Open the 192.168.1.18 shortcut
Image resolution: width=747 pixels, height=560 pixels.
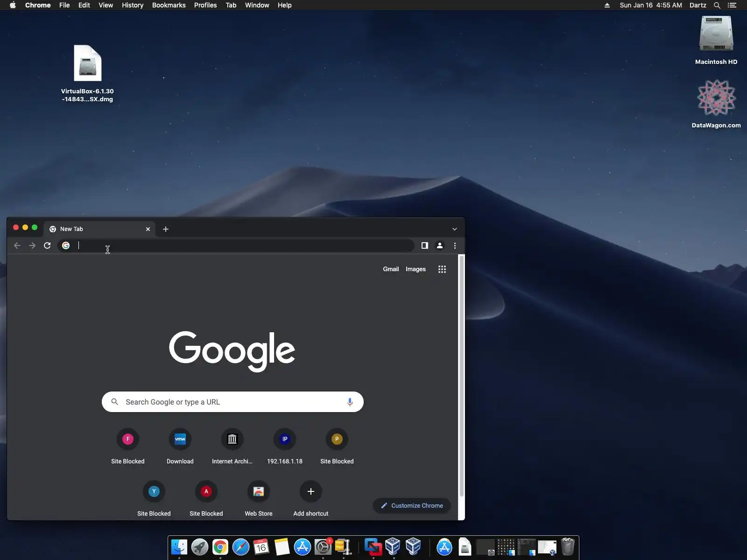pyautogui.click(x=285, y=447)
